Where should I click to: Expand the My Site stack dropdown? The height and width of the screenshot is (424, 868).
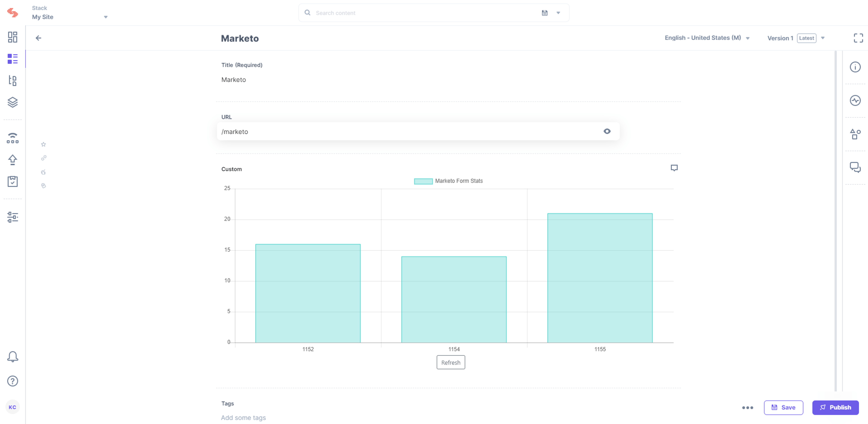[106, 17]
